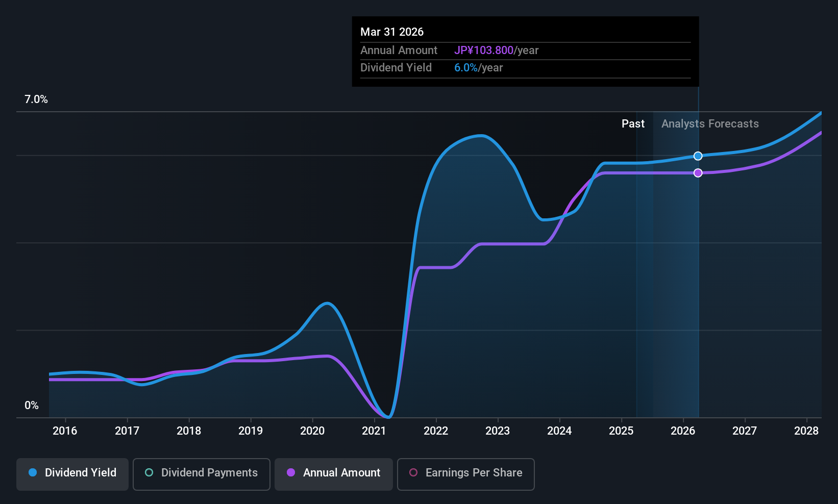Viewport: 838px width, 504px height.
Task: Select the purple Annual Amount marker at 2026
Action: 698,173
